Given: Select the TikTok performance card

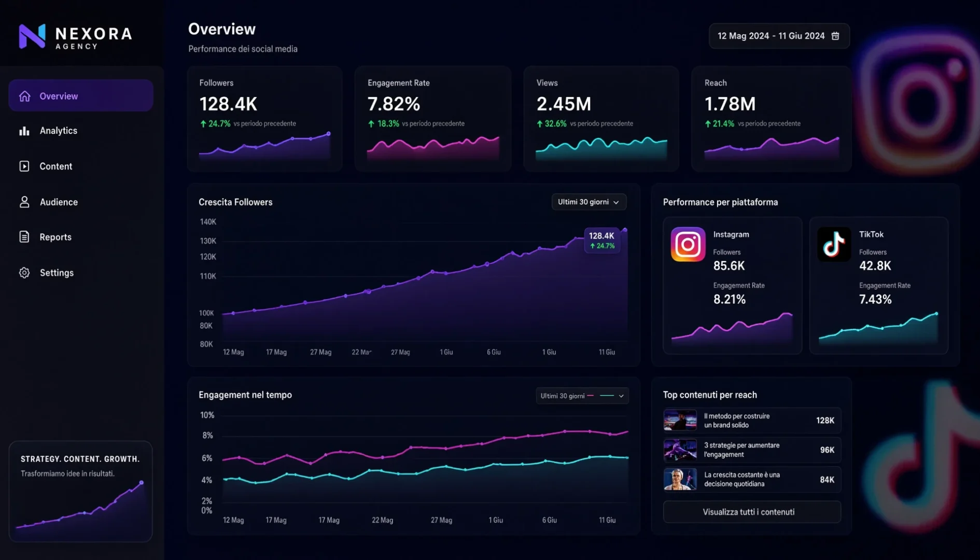Looking at the screenshot, I should [x=878, y=285].
